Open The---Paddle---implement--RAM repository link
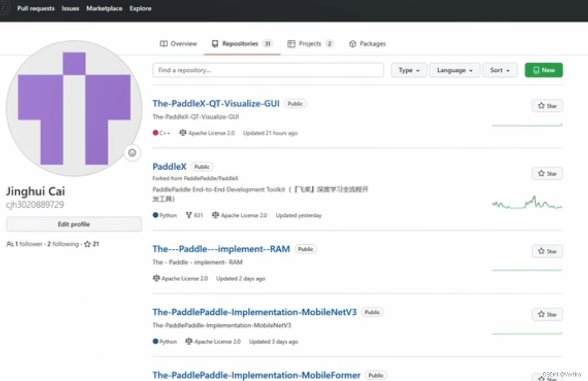 click(x=221, y=249)
